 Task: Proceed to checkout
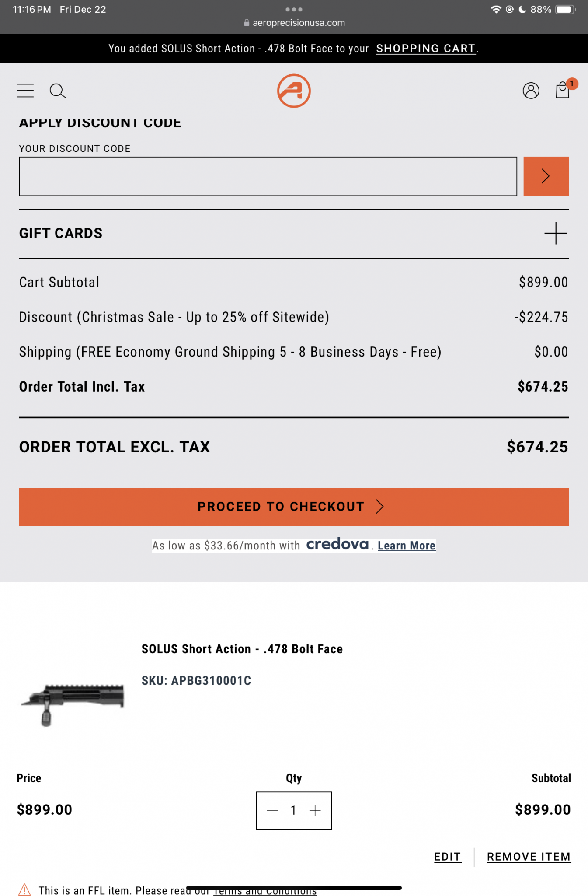pyautogui.click(x=294, y=507)
